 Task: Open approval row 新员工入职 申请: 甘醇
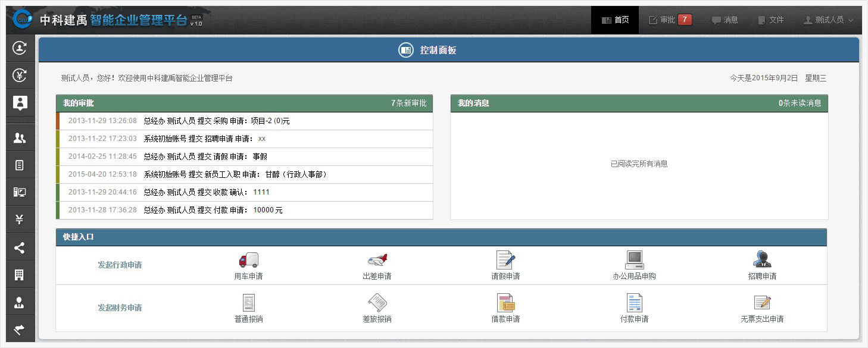245,174
